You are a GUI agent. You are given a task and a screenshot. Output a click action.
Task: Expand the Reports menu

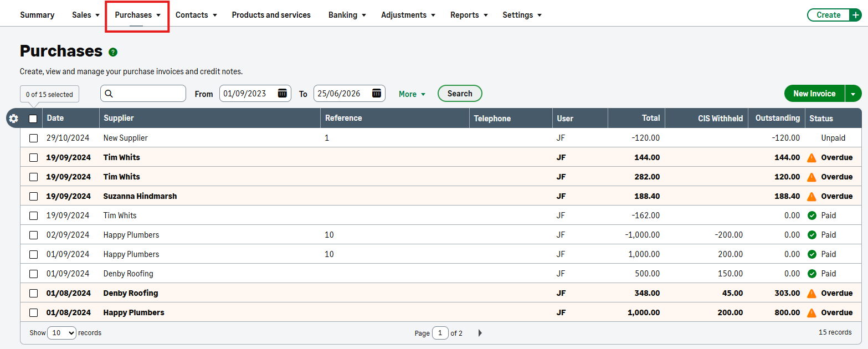(469, 15)
